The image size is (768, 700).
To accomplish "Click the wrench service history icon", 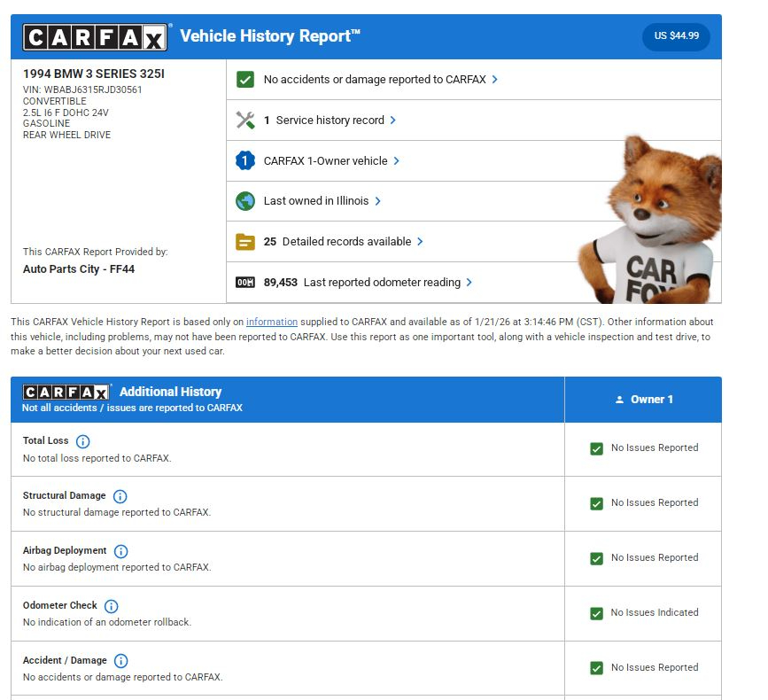I will 245,121.
